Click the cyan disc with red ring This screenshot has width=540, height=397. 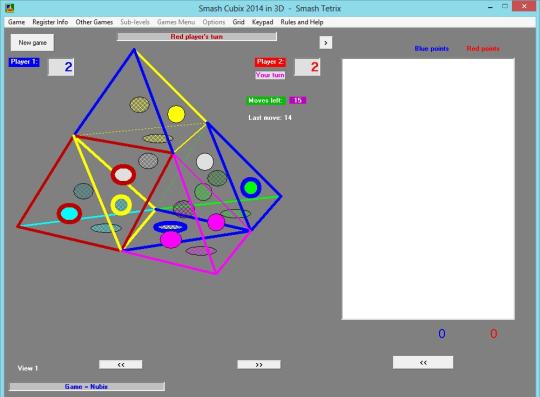69,213
